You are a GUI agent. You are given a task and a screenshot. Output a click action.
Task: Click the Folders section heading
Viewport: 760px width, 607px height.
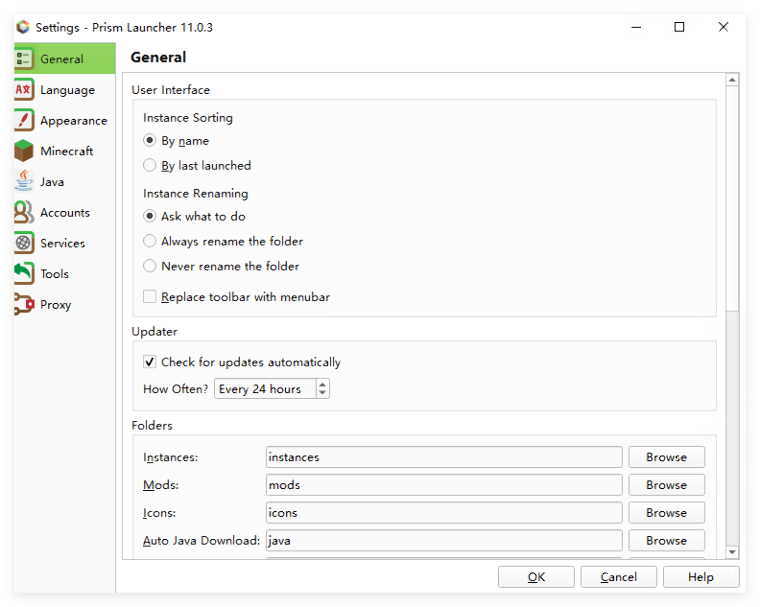coord(152,425)
